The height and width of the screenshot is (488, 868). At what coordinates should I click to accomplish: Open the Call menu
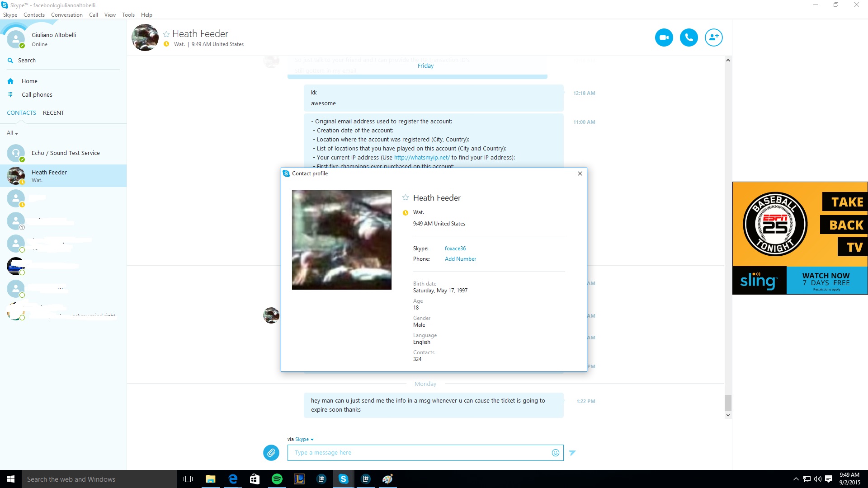[x=94, y=15]
